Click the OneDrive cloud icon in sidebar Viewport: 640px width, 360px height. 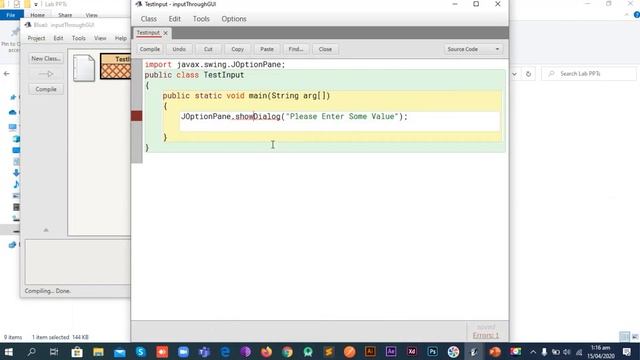click(13, 112)
